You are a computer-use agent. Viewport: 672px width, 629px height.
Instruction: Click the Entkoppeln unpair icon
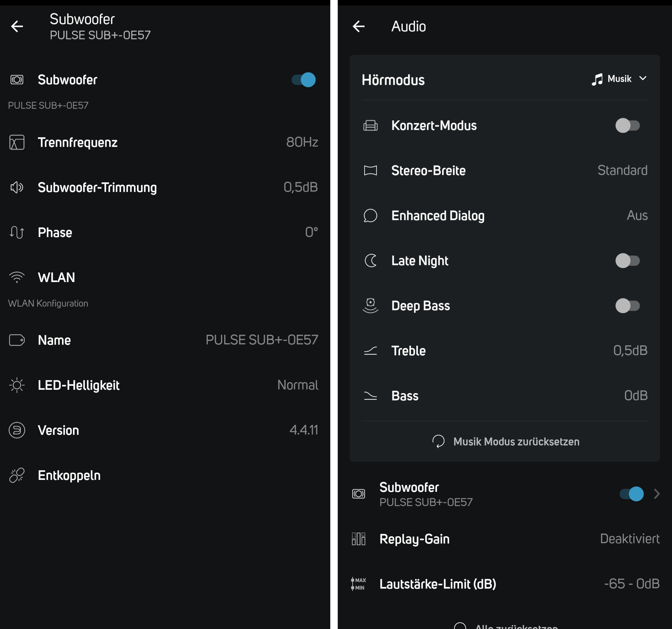(17, 475)
